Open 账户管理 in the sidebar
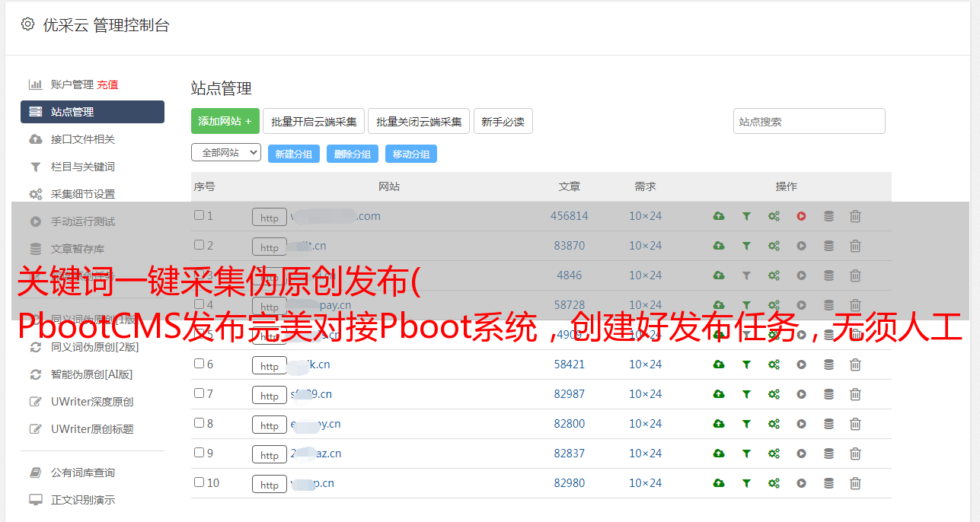Screen dimensions: 980x522 72,84
